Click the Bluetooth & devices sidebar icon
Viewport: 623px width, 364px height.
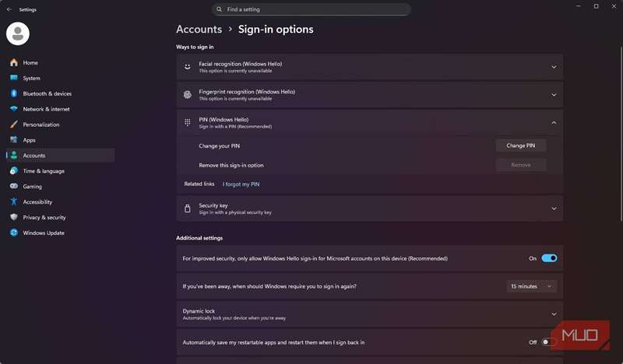[x=14, y=93]
